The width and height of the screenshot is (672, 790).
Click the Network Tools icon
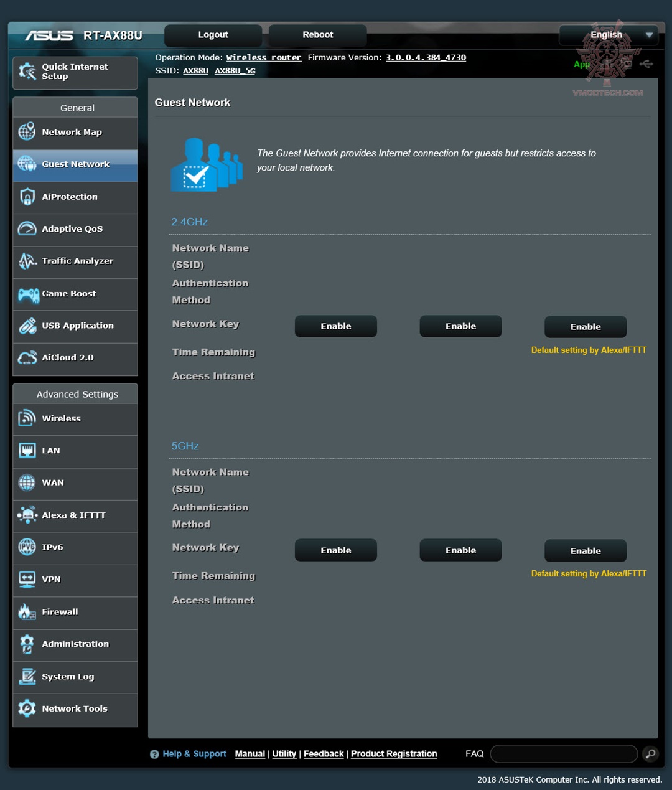tap(27, 708)
